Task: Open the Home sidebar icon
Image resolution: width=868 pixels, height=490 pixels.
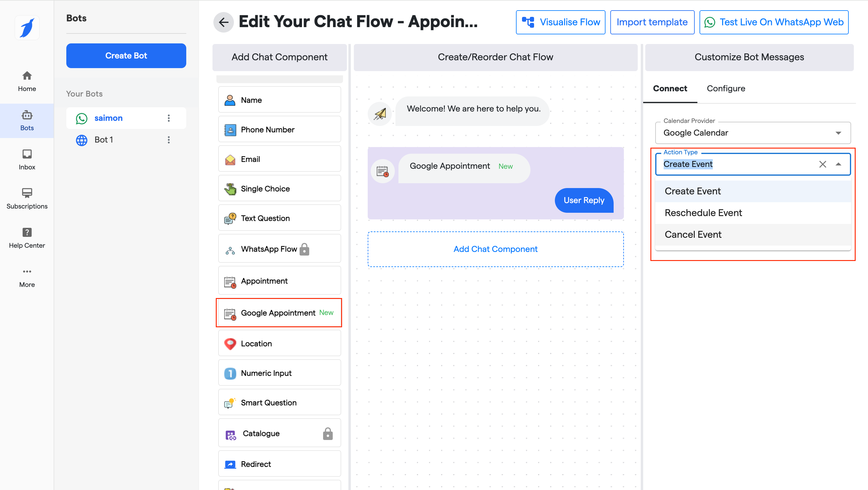Action: point(27,75)
